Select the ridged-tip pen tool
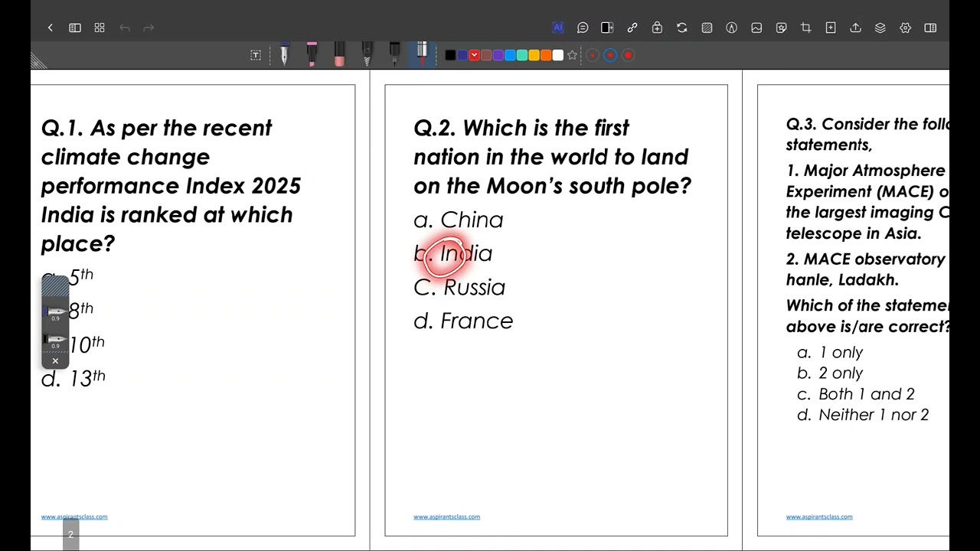This screenshot has width=980, height=551. pos(367,54)
